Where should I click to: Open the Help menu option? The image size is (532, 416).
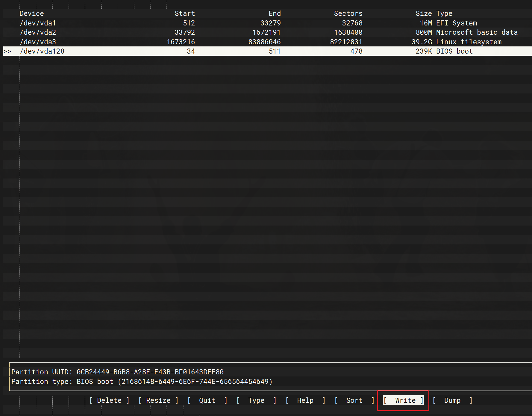[x=305, y=400]
